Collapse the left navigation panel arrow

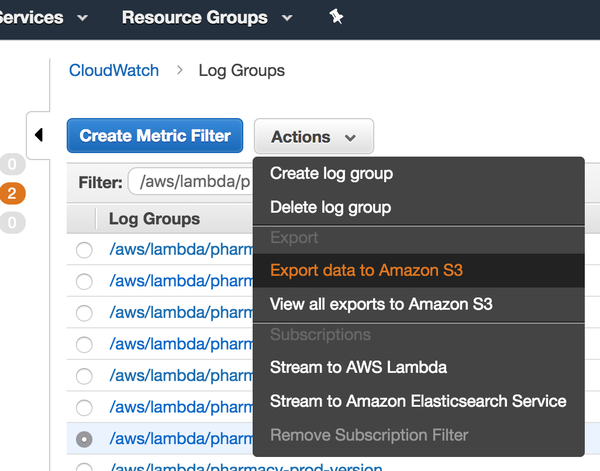click(x=38, y=135)
